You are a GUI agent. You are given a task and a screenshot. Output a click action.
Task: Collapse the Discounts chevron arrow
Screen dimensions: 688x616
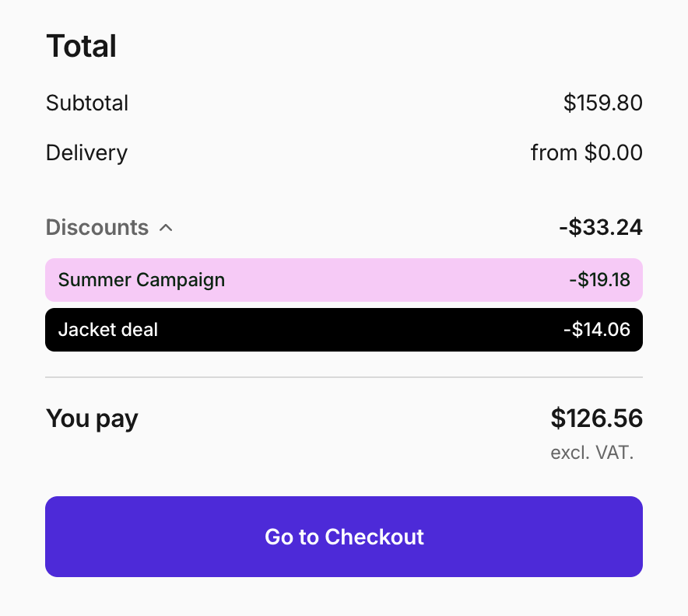[x=165, y=228]
